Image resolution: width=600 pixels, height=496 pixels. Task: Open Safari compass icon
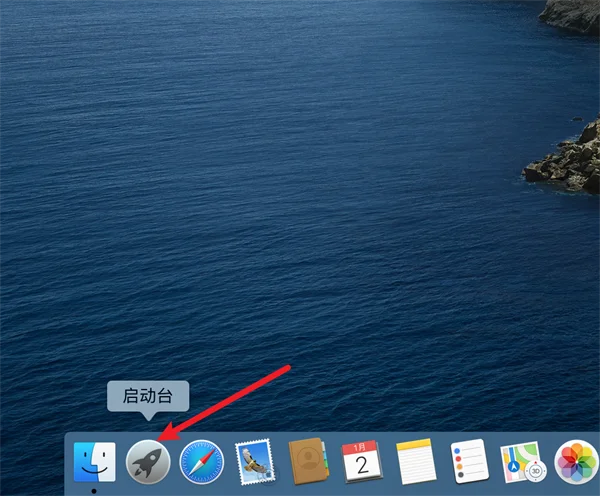click(202, 462)
